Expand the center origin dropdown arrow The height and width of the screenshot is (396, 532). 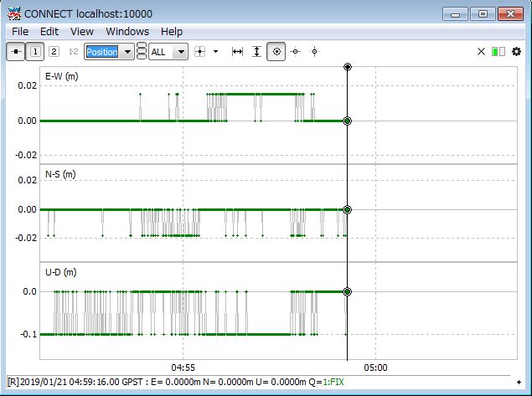[x=215, y=52]
